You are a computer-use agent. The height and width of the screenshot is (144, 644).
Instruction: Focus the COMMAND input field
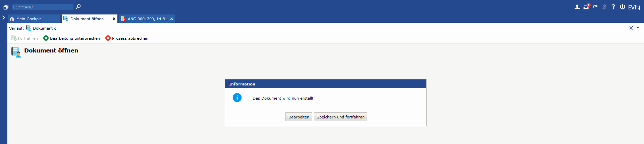[42, 7]
